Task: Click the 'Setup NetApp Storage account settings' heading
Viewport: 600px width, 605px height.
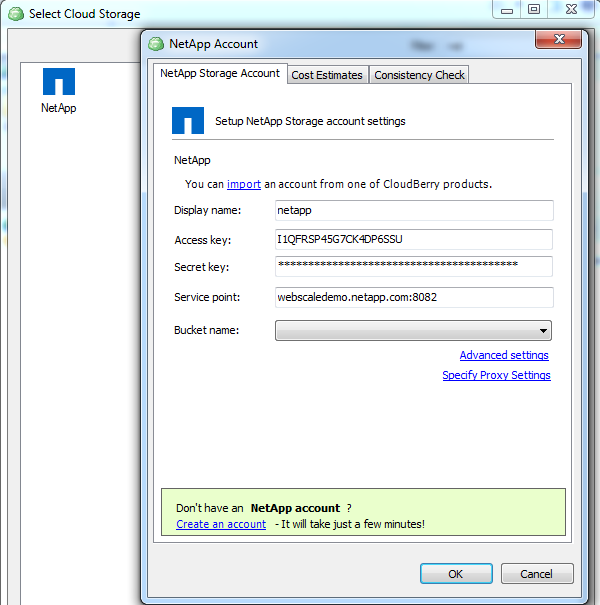Action: coord(310,121)
